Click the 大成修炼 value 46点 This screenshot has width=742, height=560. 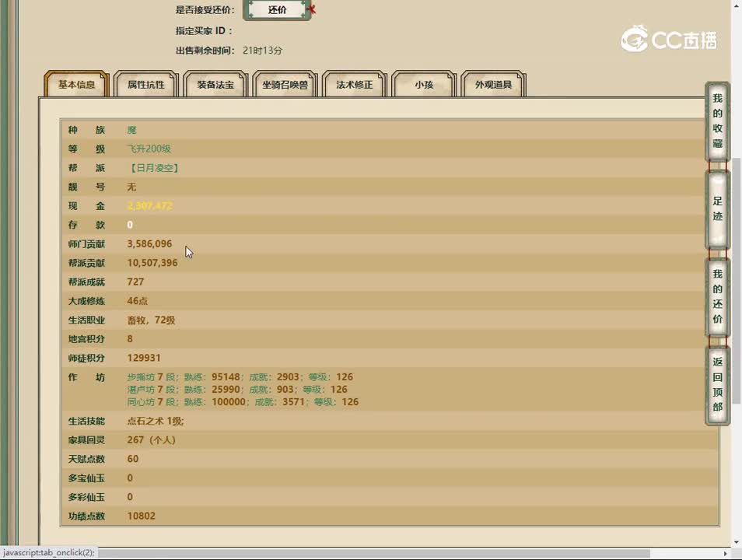tap(137, 300)
